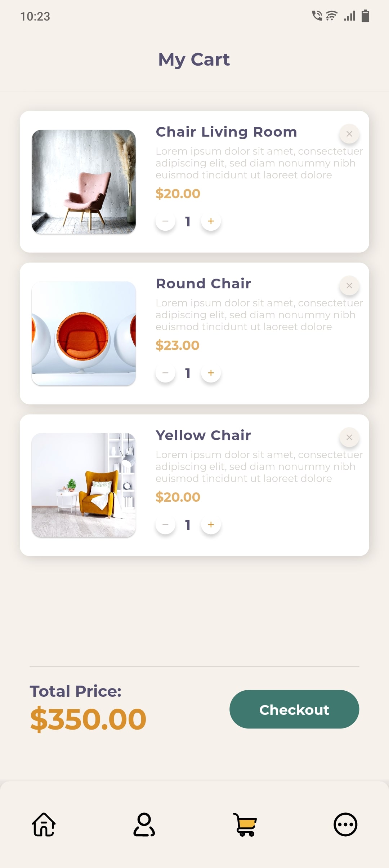Remove Round Chair from cart
Viewport: 389px width, 868px height.
[349, 286]
